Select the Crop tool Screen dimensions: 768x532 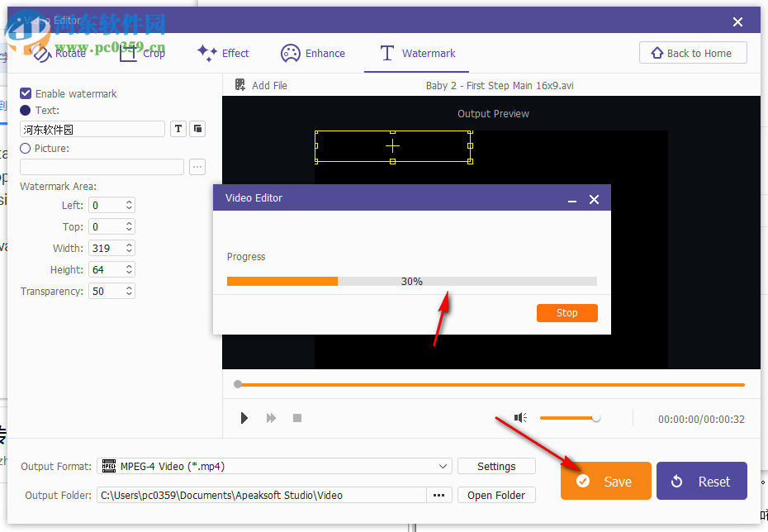click(140, 52)
